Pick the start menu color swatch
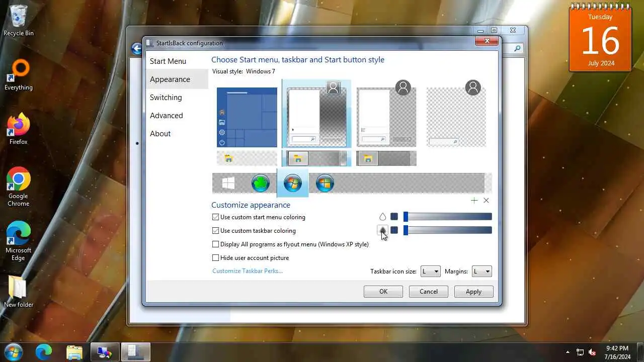Viewport: 644px width, 362px height. [394, 217]
